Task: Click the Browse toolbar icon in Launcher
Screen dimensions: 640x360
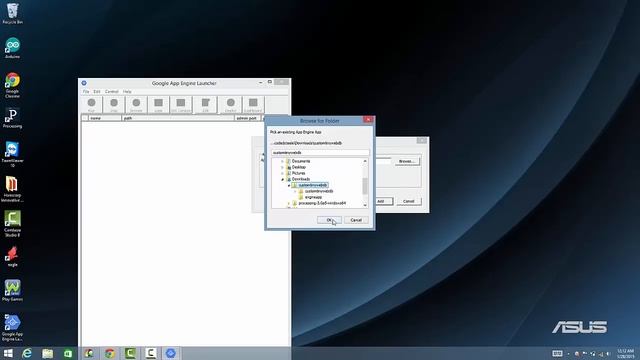Action: [136, 104]
